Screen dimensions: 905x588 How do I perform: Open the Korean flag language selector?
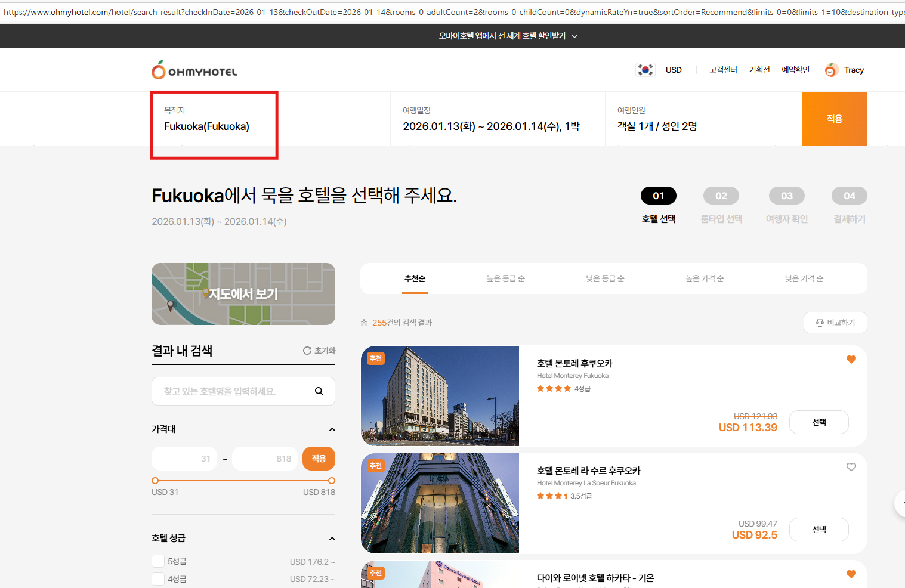(x=645, y=70)
